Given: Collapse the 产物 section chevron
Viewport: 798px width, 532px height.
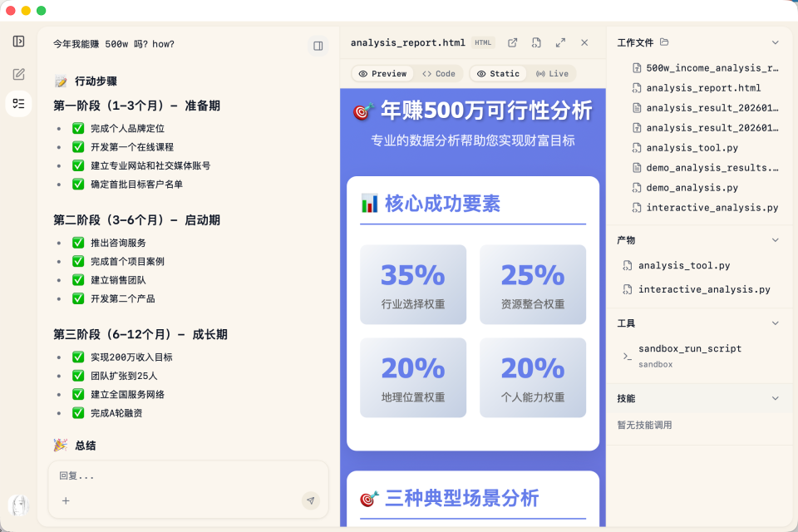Looking at the screenshot, I should point(775,239).
